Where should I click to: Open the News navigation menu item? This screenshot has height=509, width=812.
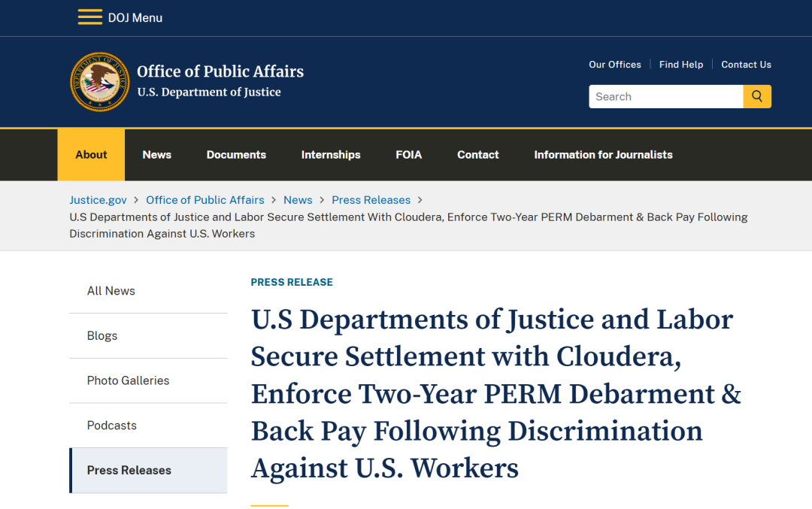pos(157,155)
